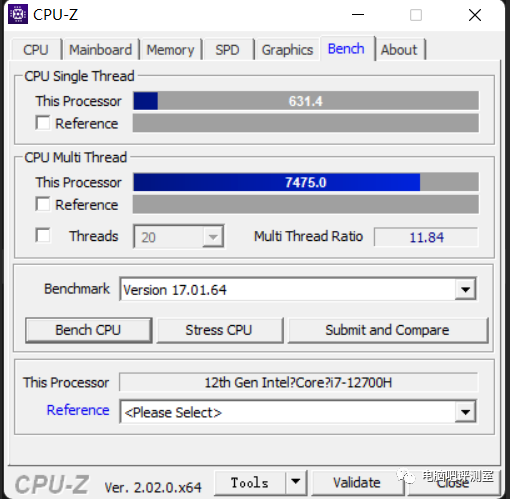Open the Memory tab

[x=170, y=50]
